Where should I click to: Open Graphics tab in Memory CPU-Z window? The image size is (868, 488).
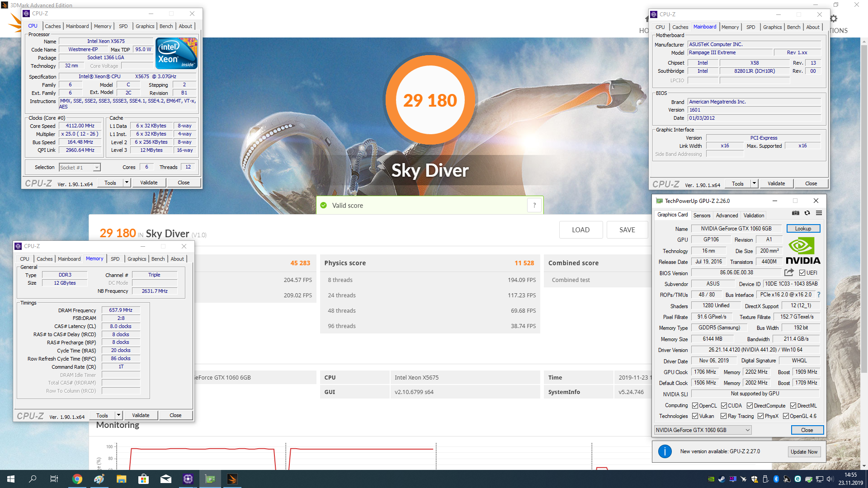pyautogui.click(x=137, y=259)
